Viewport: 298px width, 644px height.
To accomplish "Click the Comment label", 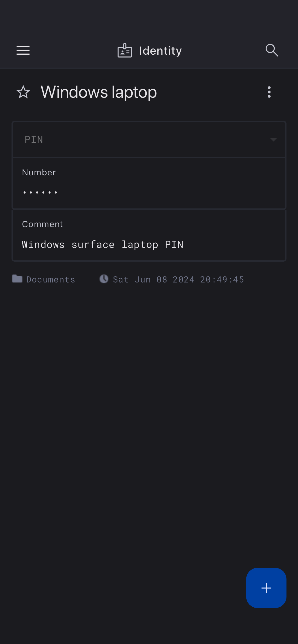I will click(42, 224).
